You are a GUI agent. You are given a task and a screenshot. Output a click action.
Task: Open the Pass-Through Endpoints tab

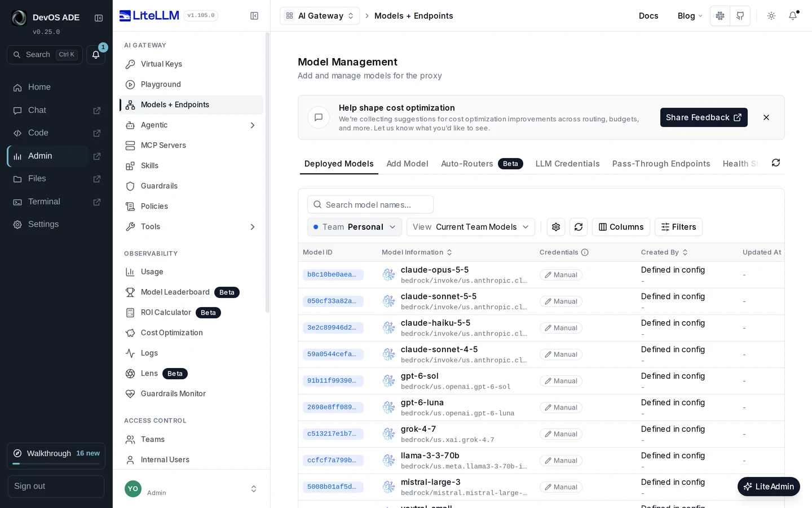point(661,164)
